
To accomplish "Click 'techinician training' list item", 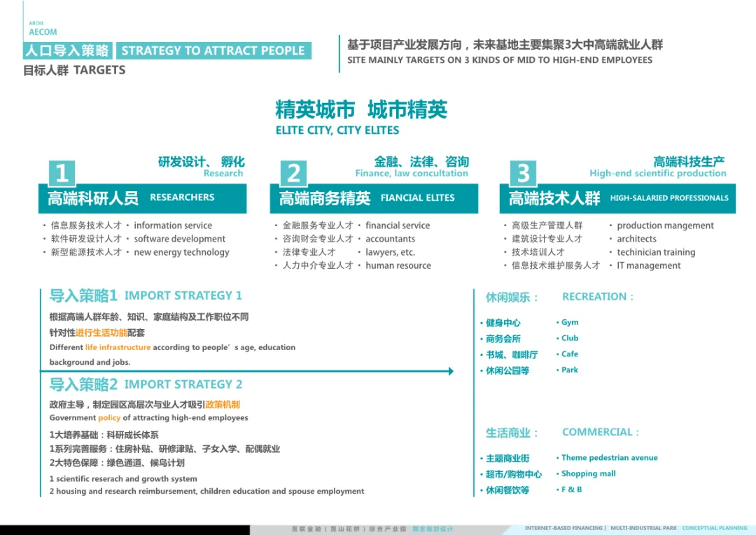I will (x=656, y=252).
